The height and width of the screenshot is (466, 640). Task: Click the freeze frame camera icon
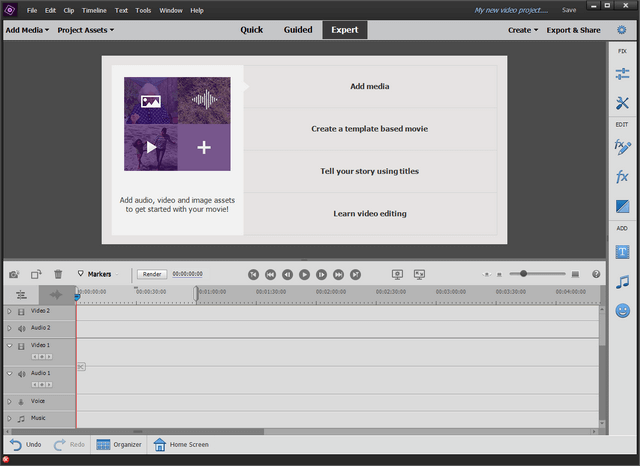click(14, 274)
